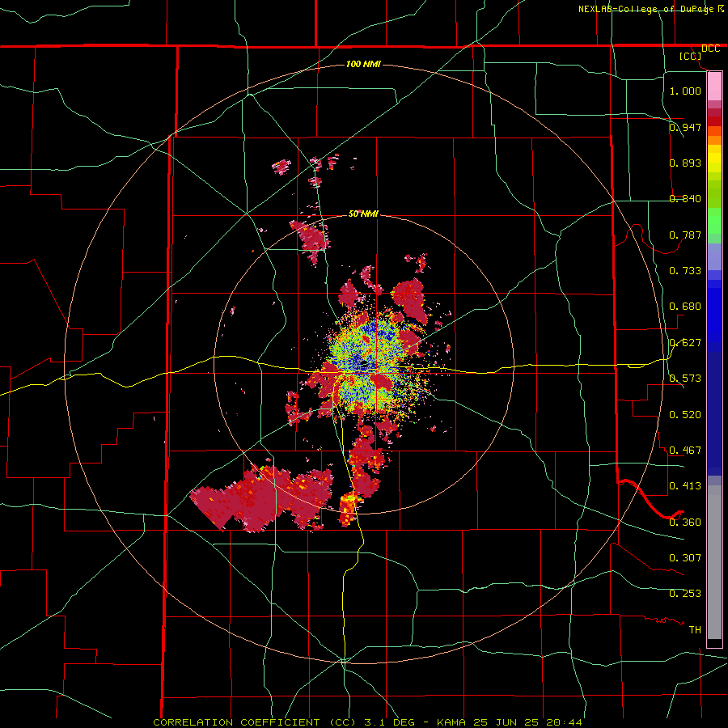Click the DCC product label
Image resolution: width=728 pixels, height=728 pixels.
(x=710, y=49)
